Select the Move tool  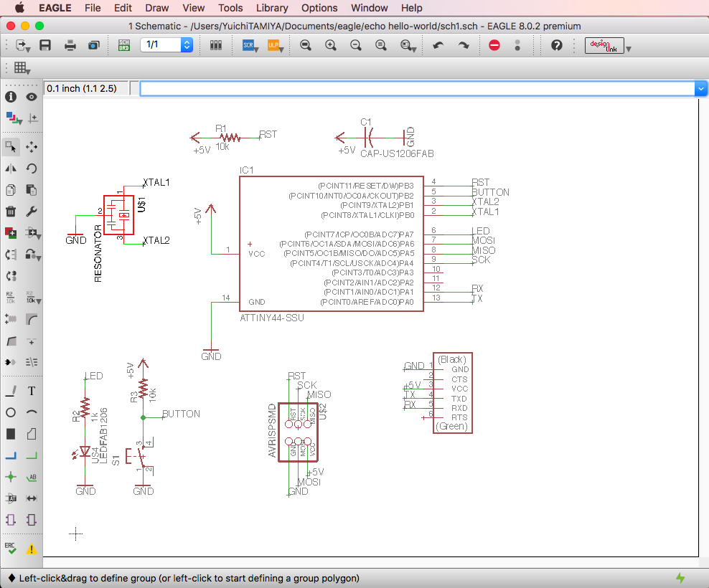31,147
